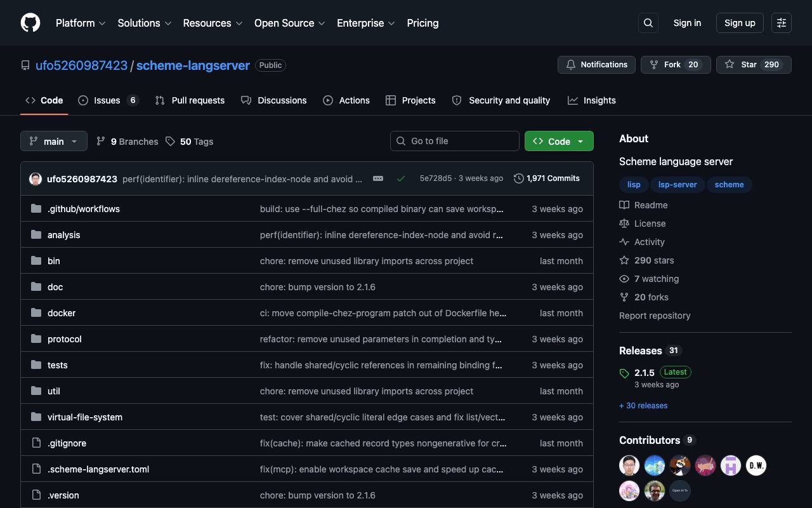
Task: Click the GitHub logo home icon
Action: pyautogui.click(x=30, y=23)
